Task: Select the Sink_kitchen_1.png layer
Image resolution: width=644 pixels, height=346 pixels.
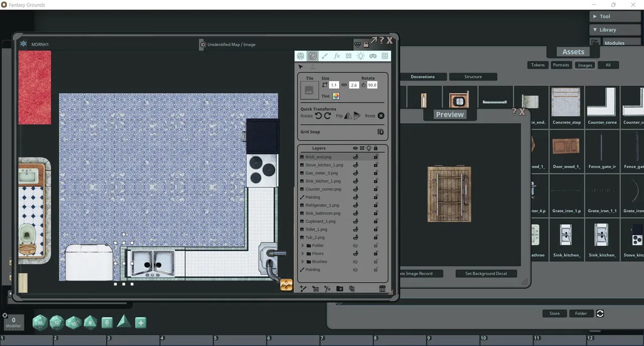Action: 323,181
